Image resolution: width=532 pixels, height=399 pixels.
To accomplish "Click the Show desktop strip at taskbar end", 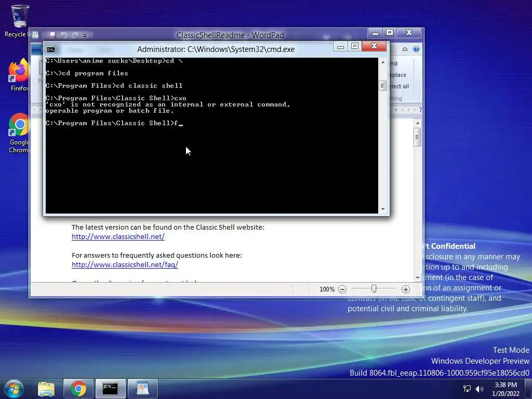I will tap(528, 389).
